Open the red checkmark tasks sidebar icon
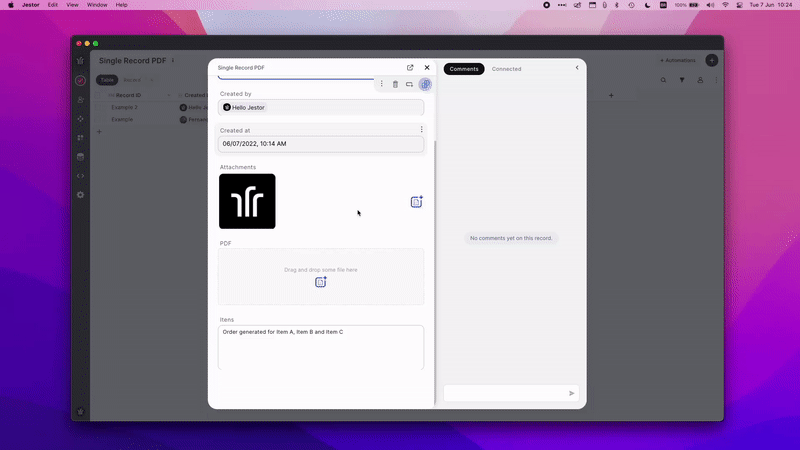The width and height of the screenshot is (800, 450). click(x=80, y=80)
